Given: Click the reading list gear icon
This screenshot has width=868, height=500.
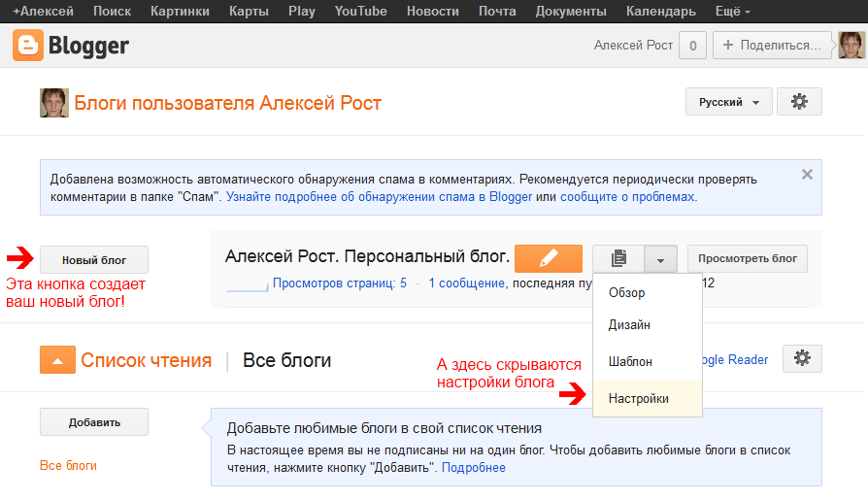Looking at the screenshot, I should (802, 359).
